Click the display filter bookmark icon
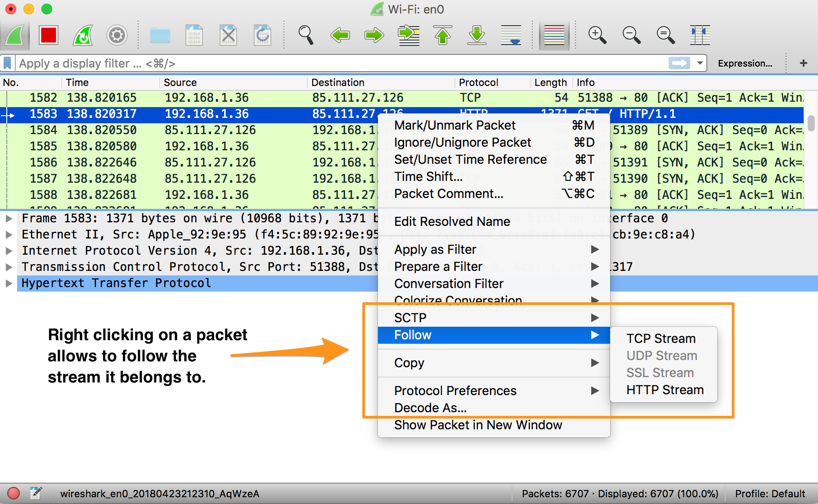The image size is (818, 504). point(8,63)
